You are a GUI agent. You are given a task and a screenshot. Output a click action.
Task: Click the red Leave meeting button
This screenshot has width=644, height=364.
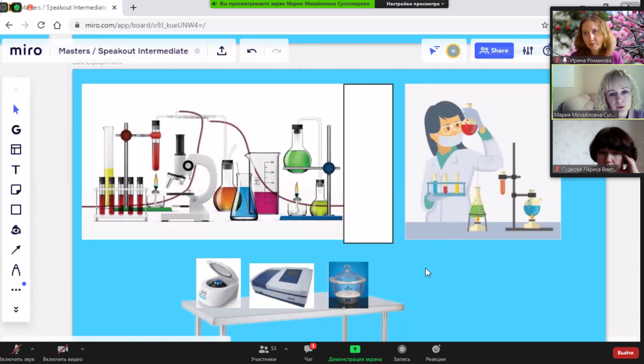626,353
